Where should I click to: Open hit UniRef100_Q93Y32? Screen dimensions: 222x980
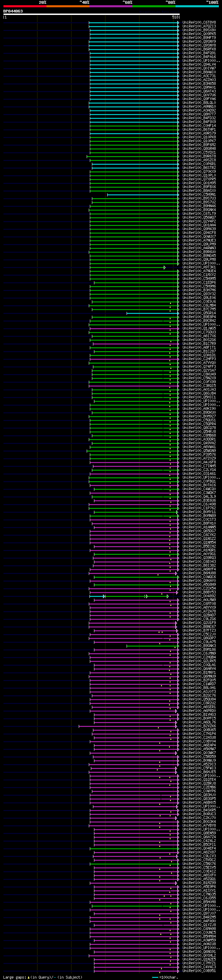pyautogui.click(x=199, y=294)
